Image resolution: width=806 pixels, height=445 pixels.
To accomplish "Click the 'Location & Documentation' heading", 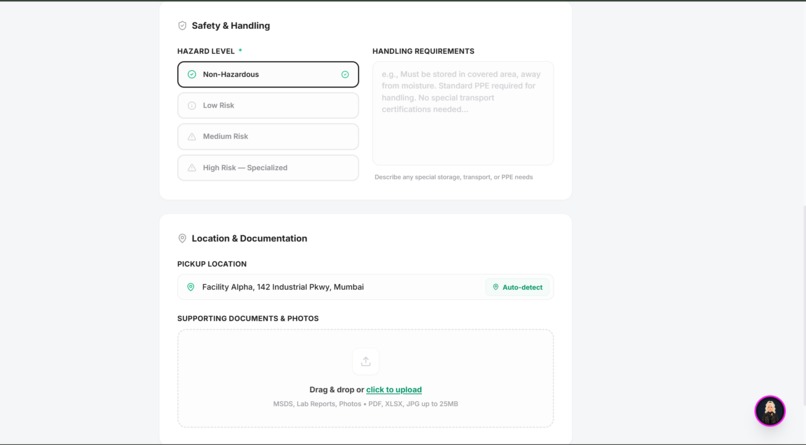I will pos(249,238).
